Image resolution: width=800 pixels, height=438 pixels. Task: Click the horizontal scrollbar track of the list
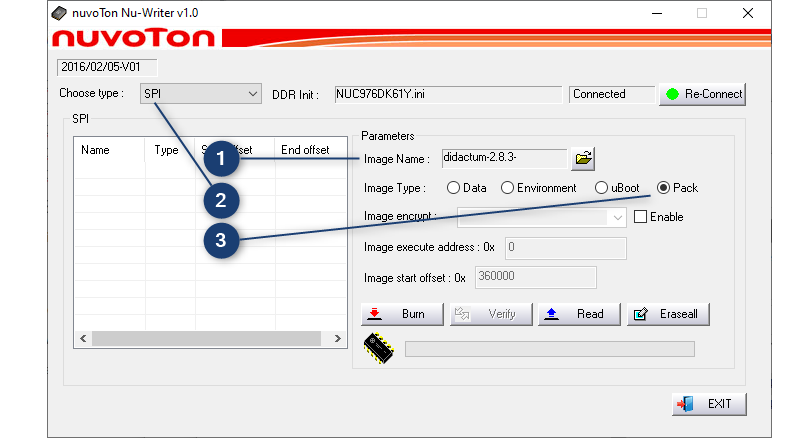(x=207, y=338)
